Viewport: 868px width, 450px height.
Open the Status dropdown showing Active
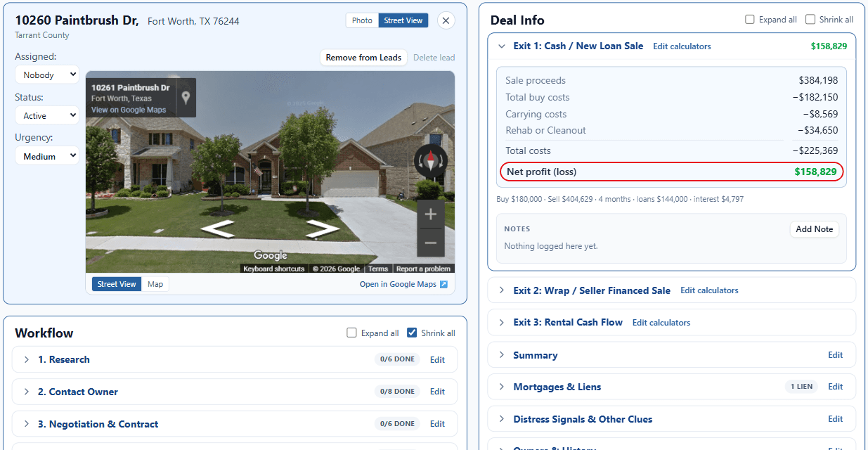click(47, 115)
